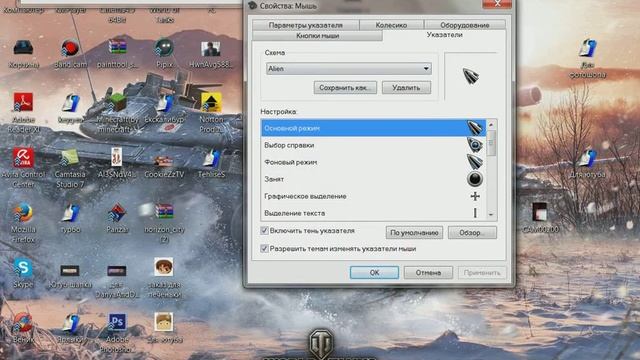Switch to the Кнопки мыши tab
This screenshot has width=640, height=360.
(x=318, y=36)
